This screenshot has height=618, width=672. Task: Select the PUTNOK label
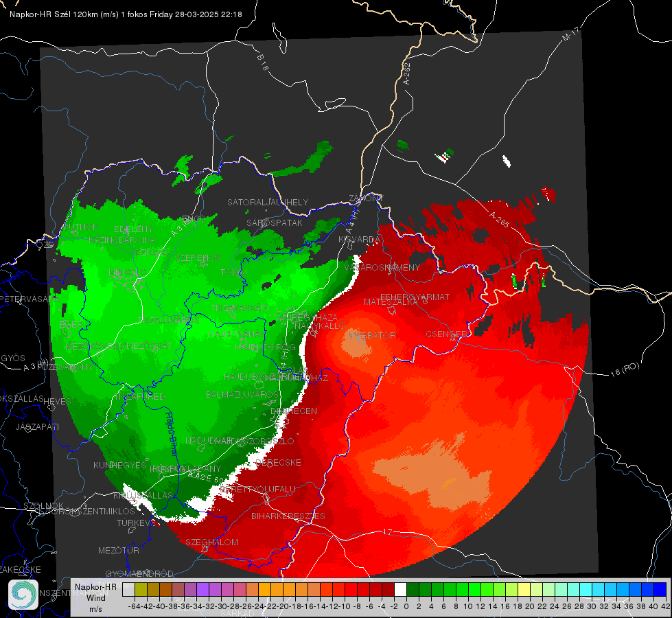point(81,227)
